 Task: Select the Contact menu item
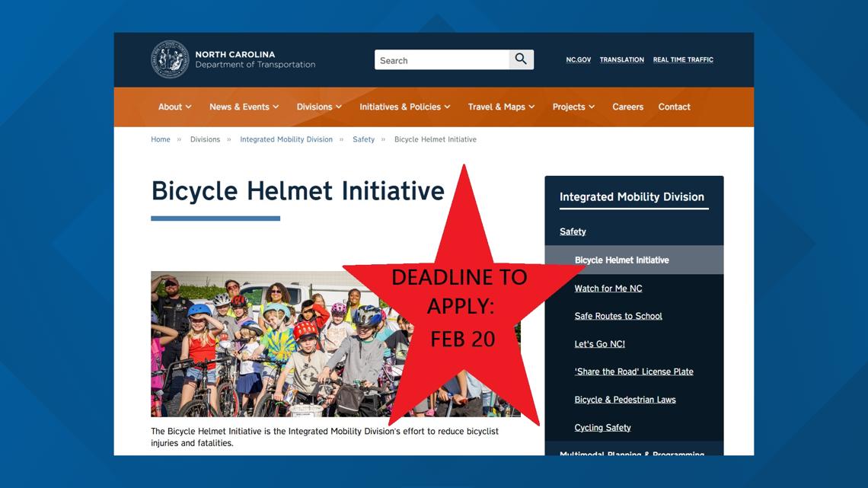674,107
